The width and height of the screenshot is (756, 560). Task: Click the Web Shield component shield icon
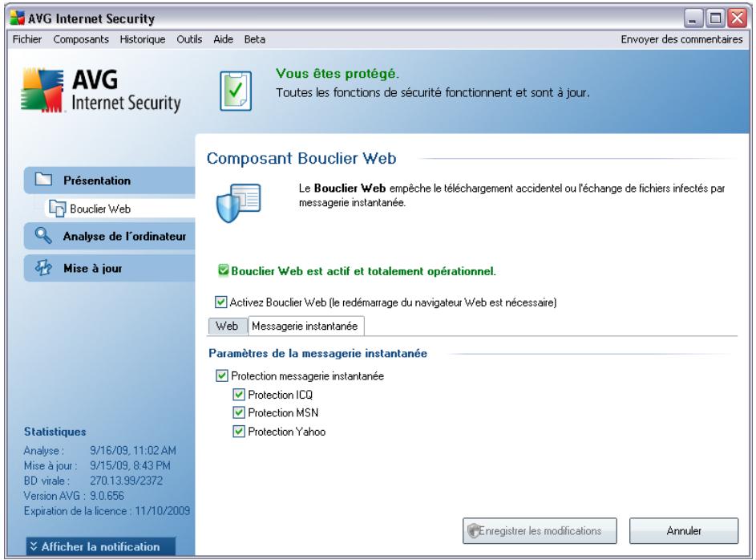click(x=238, y=203)
